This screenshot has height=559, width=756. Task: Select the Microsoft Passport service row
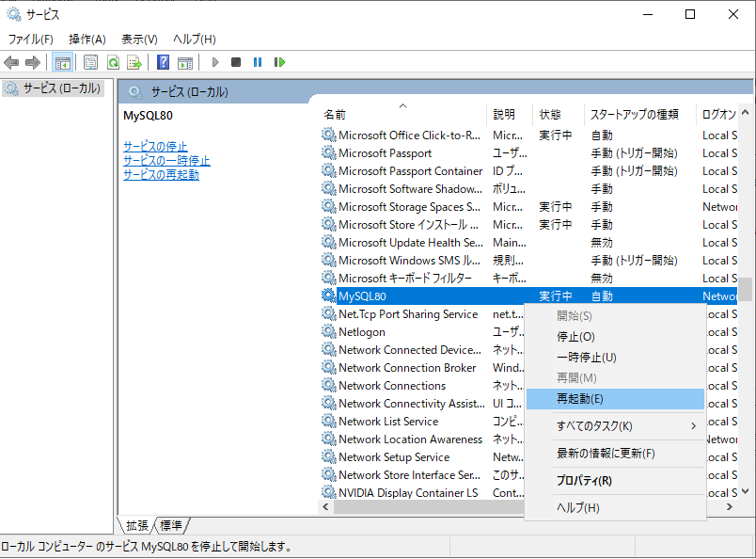point(528,153)
